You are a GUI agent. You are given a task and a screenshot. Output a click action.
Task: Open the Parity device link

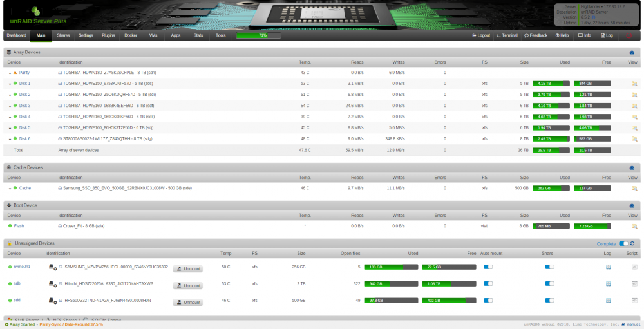pyautogui.click(x=24, y=73)
